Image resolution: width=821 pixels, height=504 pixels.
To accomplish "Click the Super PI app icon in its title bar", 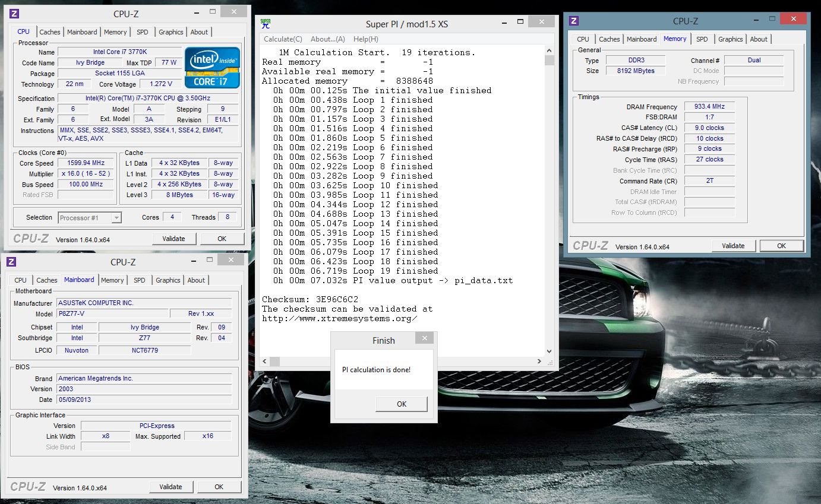I will pos(266,24).
